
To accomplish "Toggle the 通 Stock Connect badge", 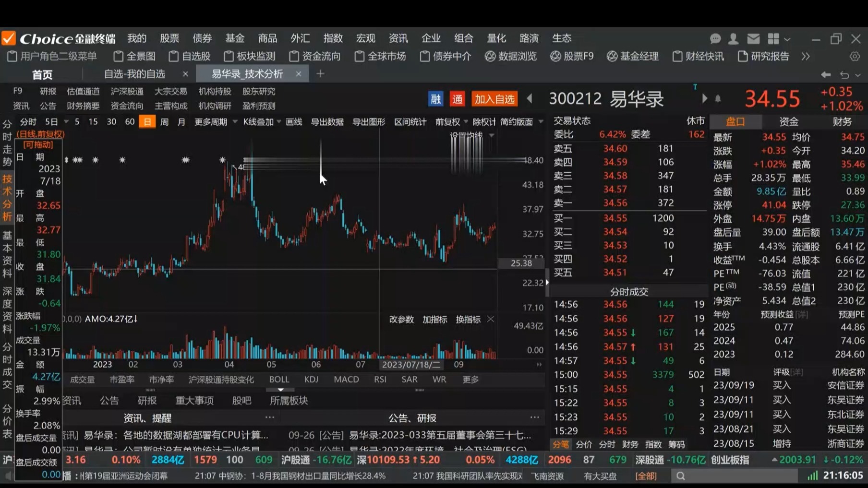I will click(457, 99).
